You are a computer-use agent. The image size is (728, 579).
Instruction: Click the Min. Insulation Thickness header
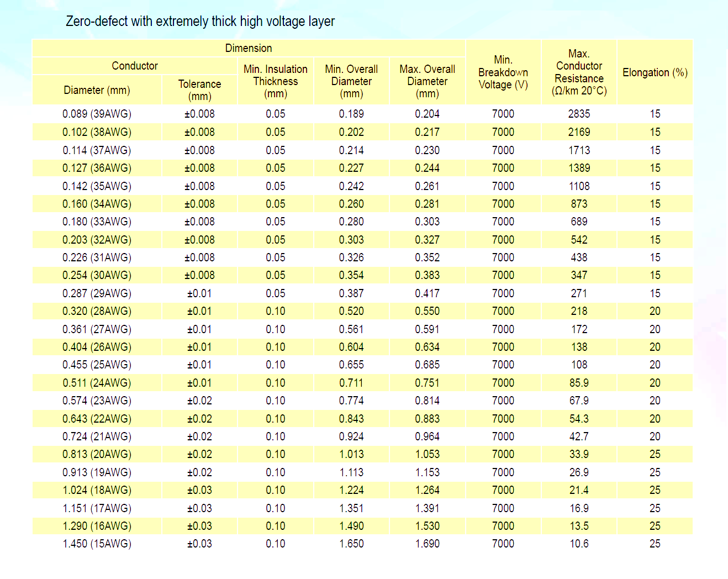[276, 81]
